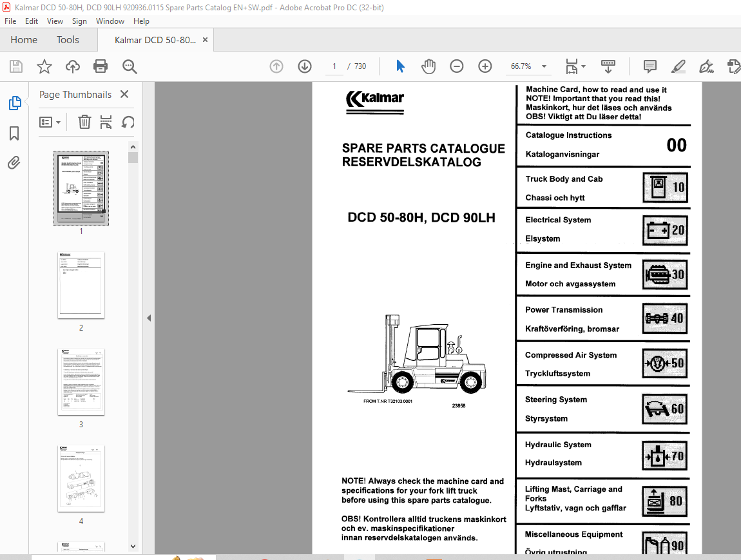Image resolution: width=741 pixels, height=560 pixels.
Task: Zoom out with minus button
Action: click(x=456, y=66)
